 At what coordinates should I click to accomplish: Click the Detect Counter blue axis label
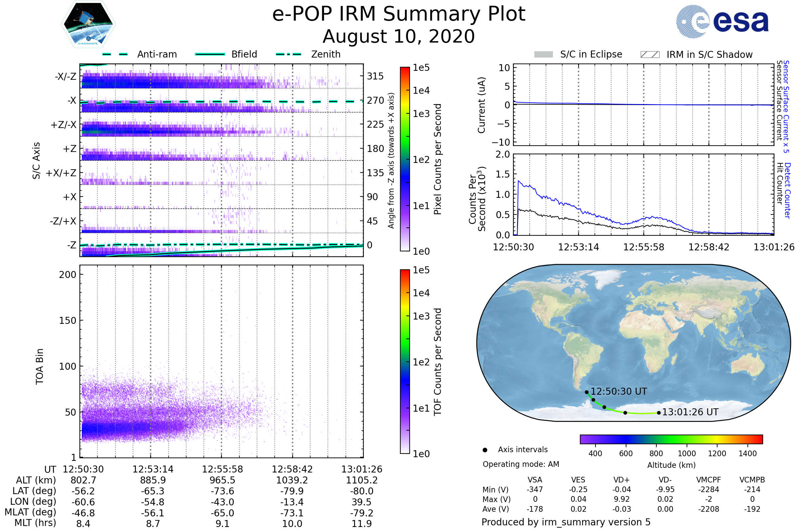pos(788,191)
